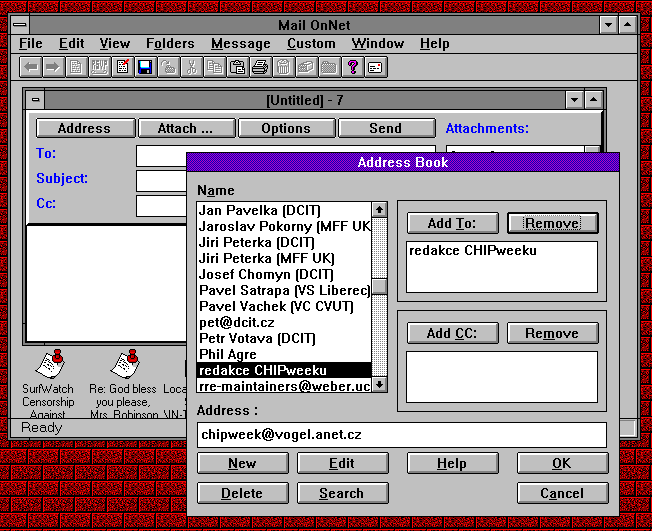Click the blue floppy disk Save icon
Image resolution: width=652 pixels, height=531 pixels.
[145, 67]
